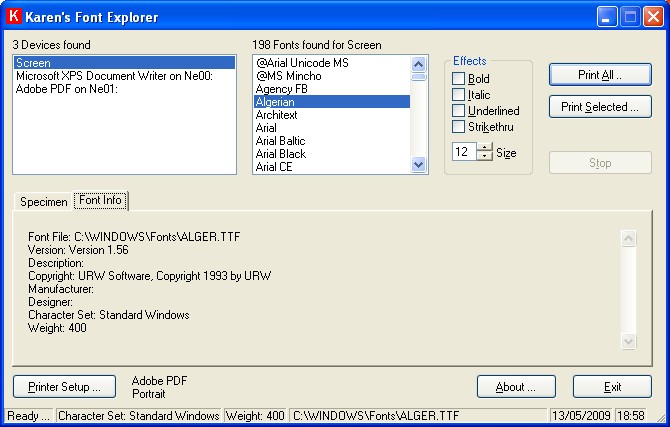The height and width of the screenshot is (427, 670).
Task: Click the font list scrollbar thumb
Action: (418, 77)
